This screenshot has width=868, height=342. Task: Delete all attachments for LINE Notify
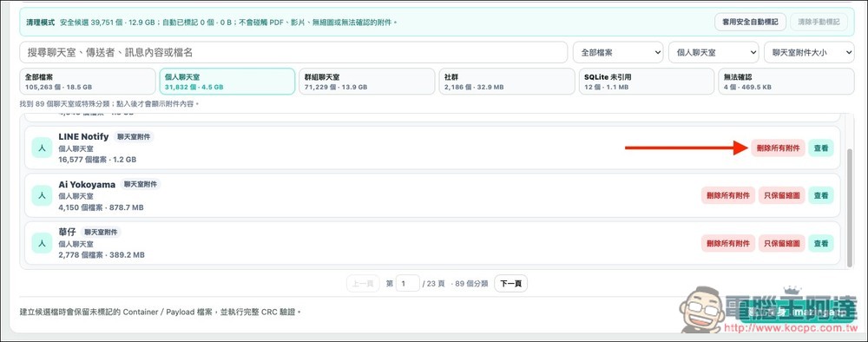778,148
